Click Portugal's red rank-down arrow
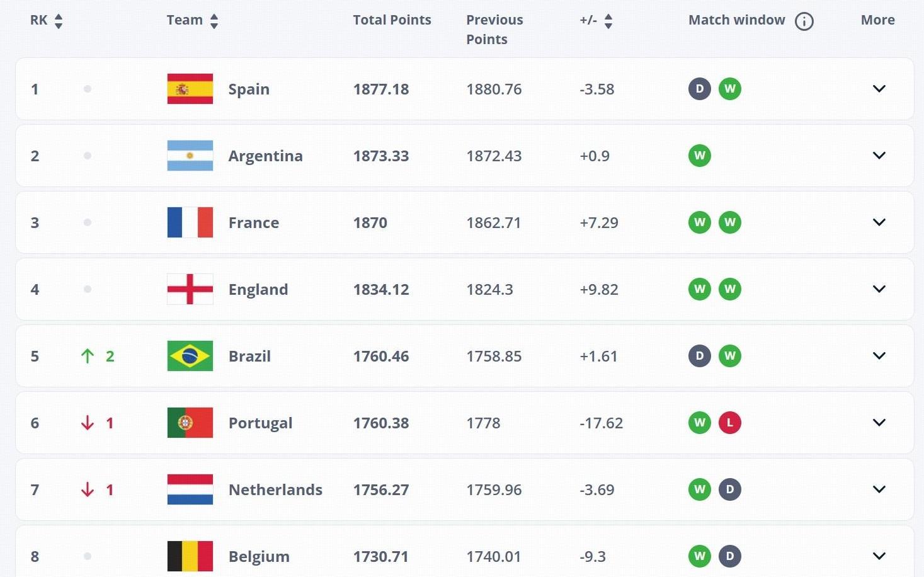 88,423
